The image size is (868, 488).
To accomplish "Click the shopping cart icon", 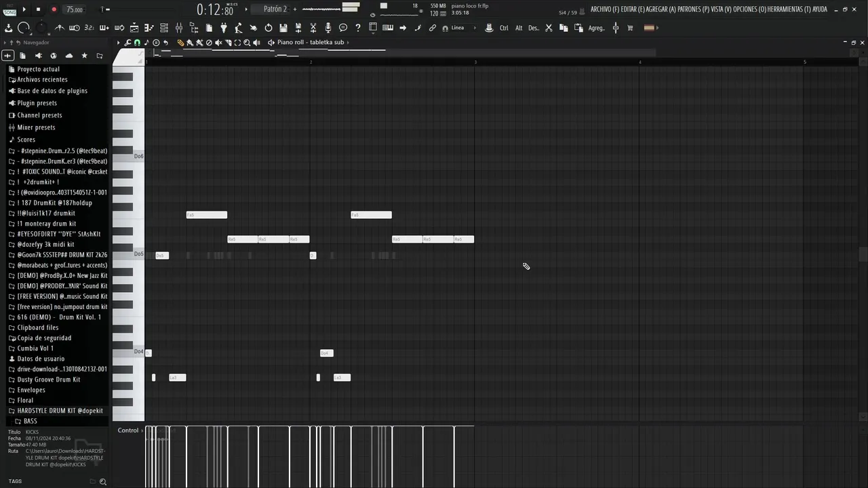I will point(631,28).
